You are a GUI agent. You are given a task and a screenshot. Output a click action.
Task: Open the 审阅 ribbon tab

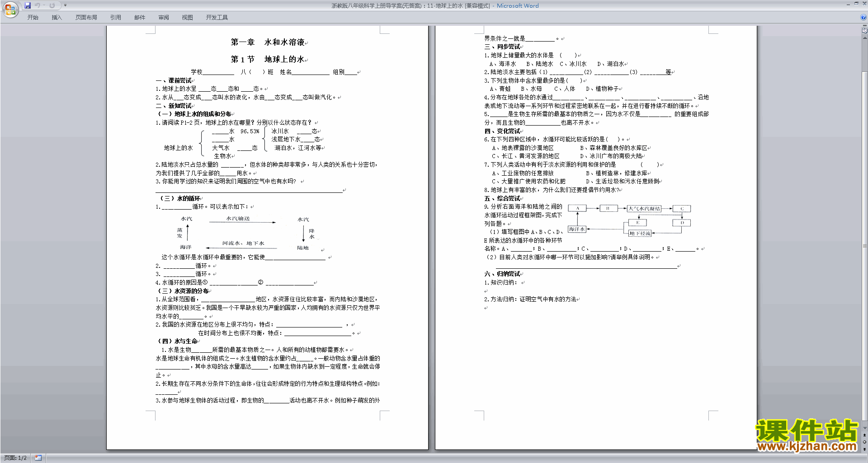click(x=164, y=18)
